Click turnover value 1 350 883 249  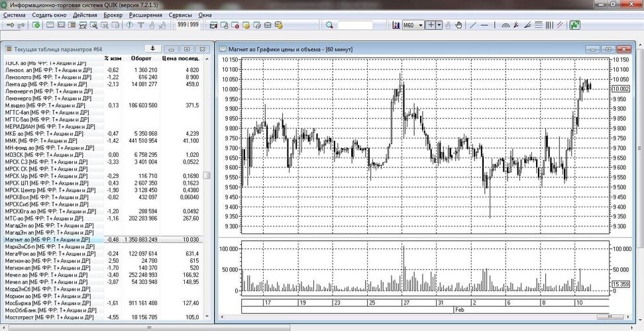[140, 239]
